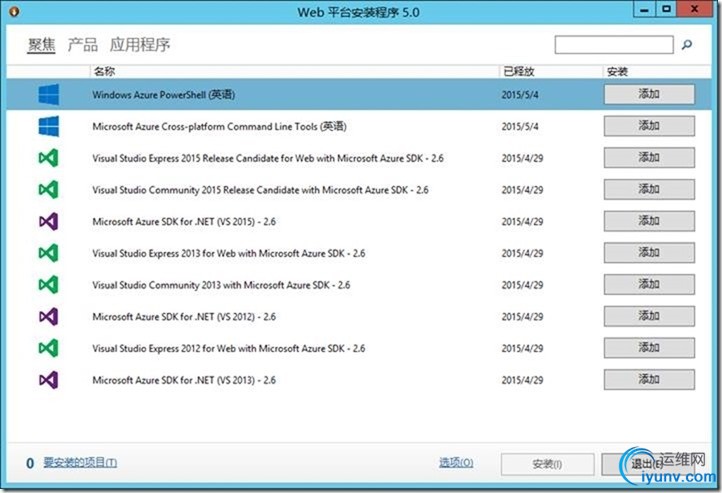Sort by the 名称 column header

pos(294,71)
